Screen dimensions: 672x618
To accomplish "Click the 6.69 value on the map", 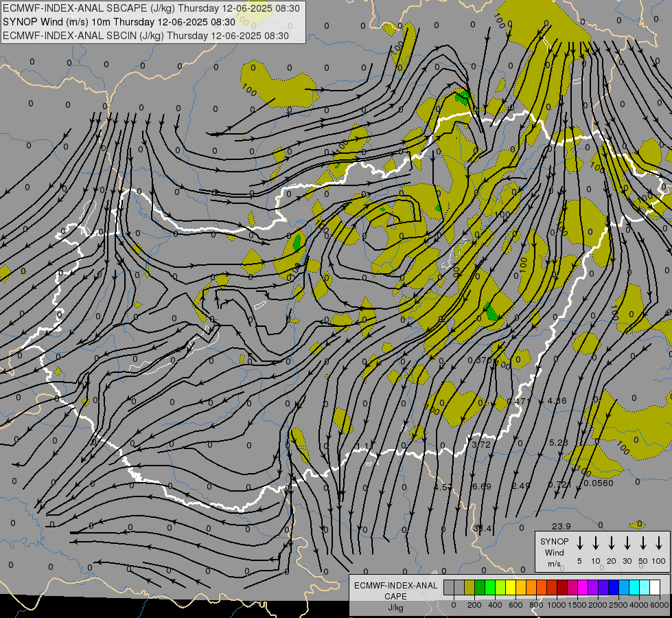I will (481, 486).
